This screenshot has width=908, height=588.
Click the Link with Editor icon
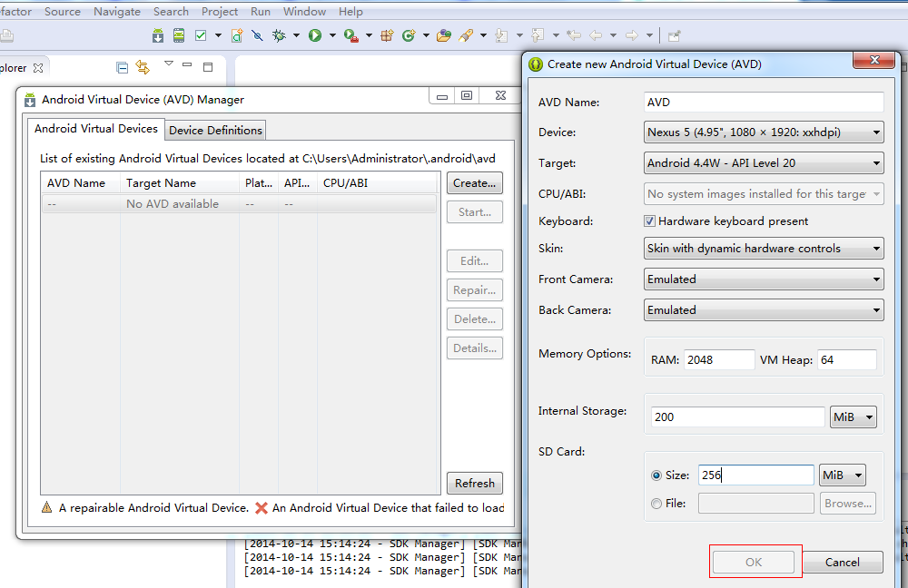(143, 67)
